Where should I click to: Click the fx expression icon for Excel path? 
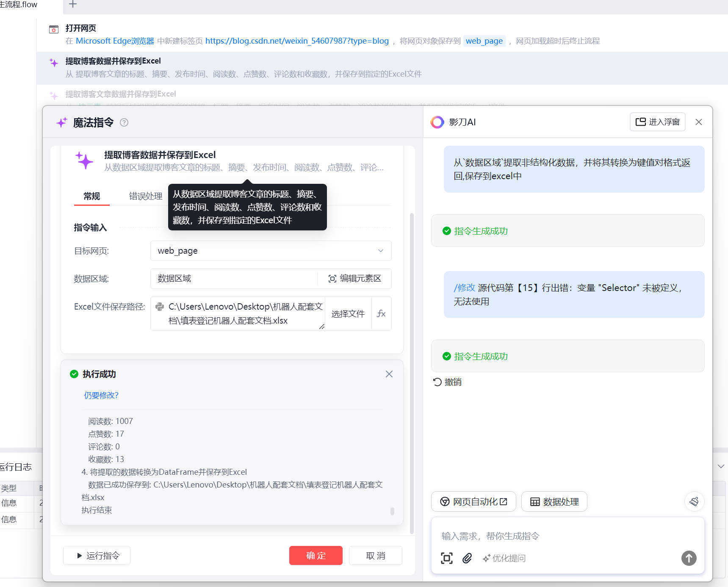[x=381, y=313]
